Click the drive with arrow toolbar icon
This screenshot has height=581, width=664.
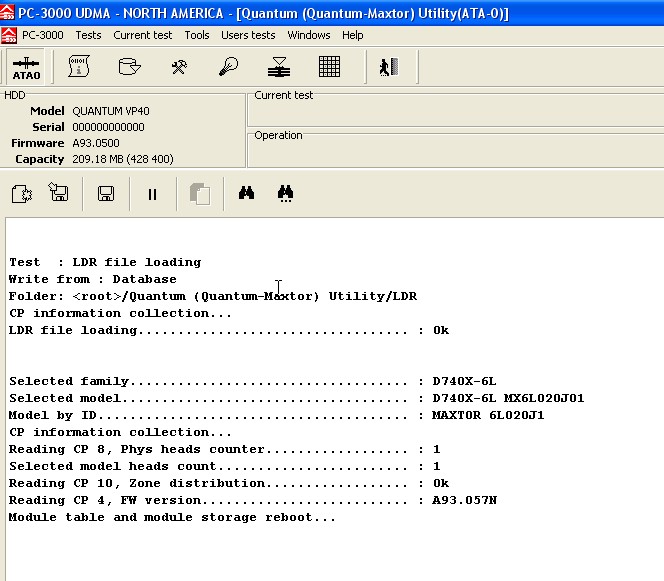pos(129,66)
